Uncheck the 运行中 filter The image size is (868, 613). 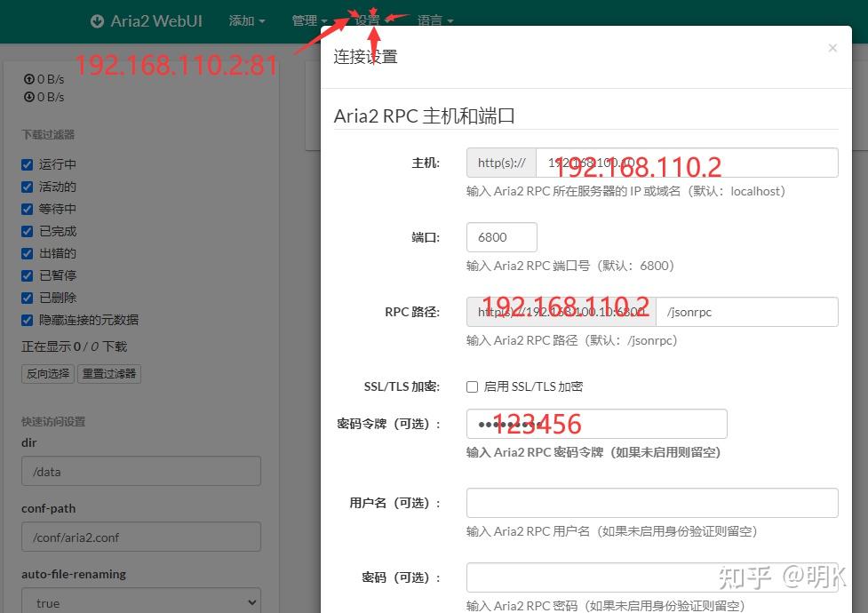(x=26, y=164)
